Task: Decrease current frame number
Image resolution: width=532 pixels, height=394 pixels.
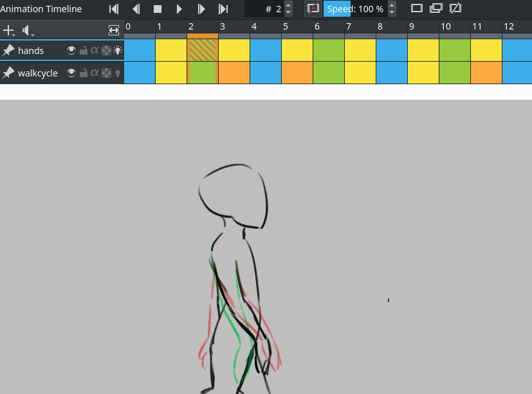Action: point(288,13)
